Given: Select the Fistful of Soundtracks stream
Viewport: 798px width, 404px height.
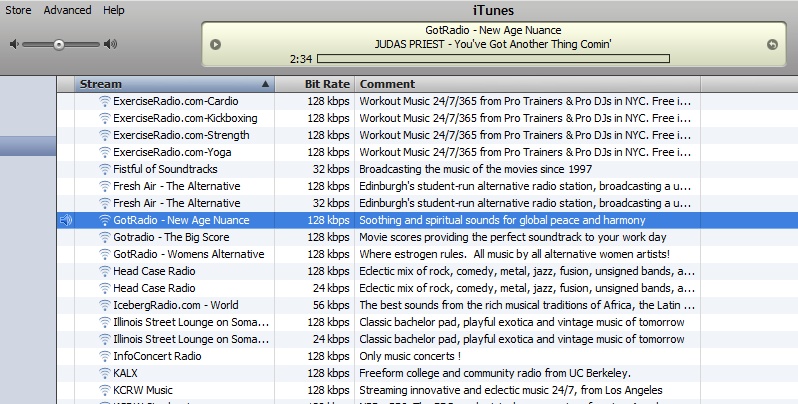Looking at the screenshot, I should 165,169.
